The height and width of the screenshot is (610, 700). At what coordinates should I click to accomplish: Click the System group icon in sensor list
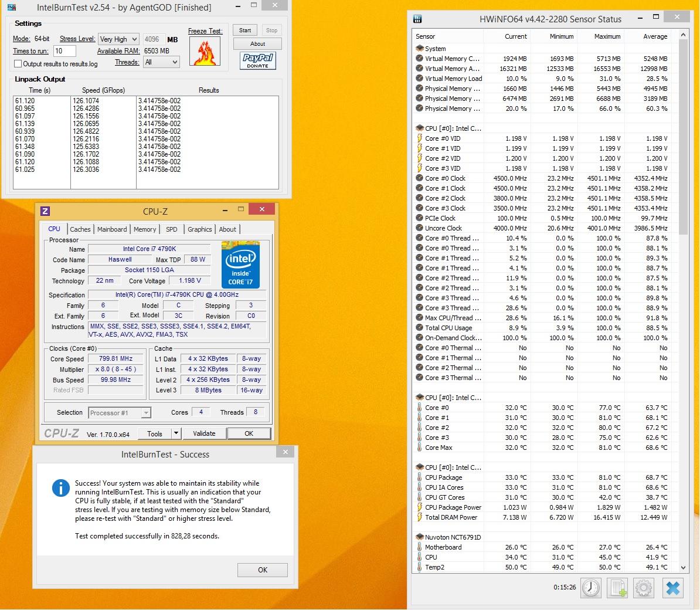coord(419,48)
